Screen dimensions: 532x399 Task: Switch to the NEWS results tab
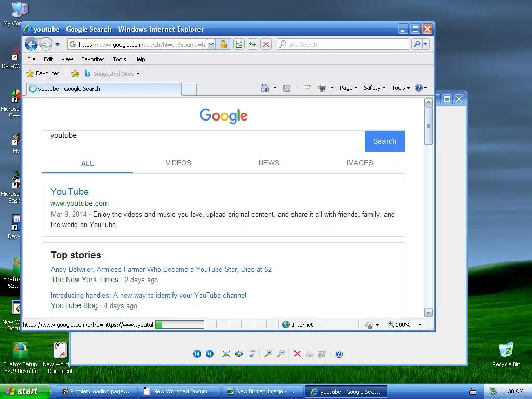(x=269, y=163)
